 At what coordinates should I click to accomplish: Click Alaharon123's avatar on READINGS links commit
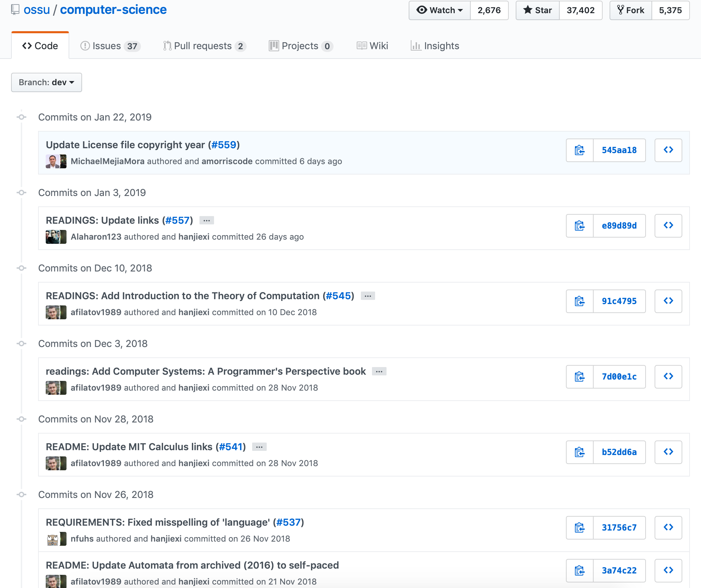(x=53, y=237)
